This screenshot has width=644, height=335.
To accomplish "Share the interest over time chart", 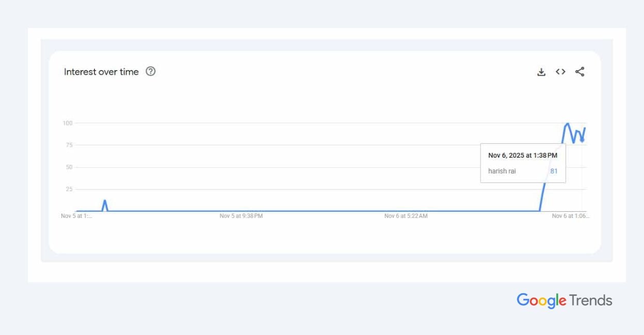I will pyautogui.click(x=580, y=72).
